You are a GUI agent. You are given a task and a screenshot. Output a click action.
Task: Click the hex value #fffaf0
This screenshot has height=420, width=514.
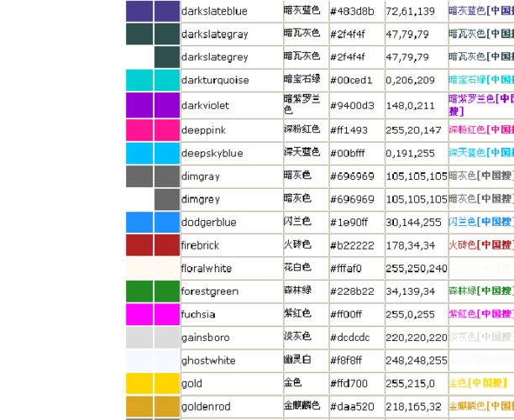coord(346,269)
